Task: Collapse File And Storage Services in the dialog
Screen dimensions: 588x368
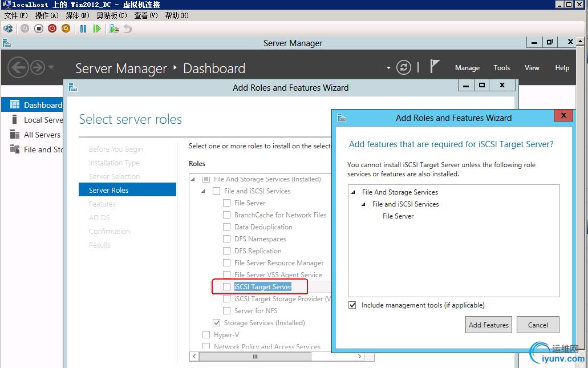Action: [x=353, y=192]
